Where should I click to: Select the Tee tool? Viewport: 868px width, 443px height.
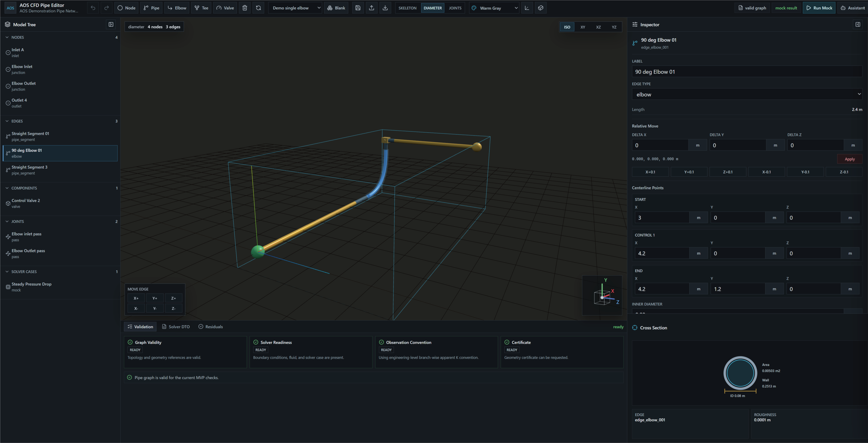click(x=201, y=8)
